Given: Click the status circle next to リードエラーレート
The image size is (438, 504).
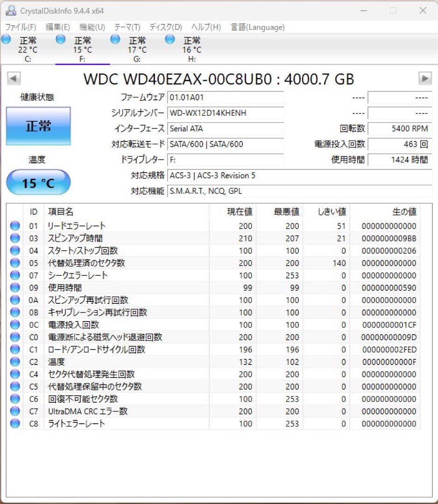Looking at the screenshot, I should point(14,225).
